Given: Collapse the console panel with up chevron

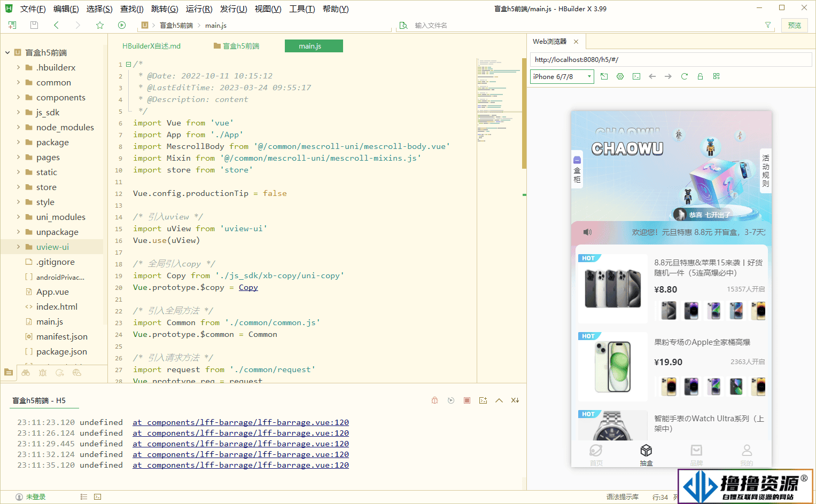Looking at the screenshot, I should (x=499, y=400).
